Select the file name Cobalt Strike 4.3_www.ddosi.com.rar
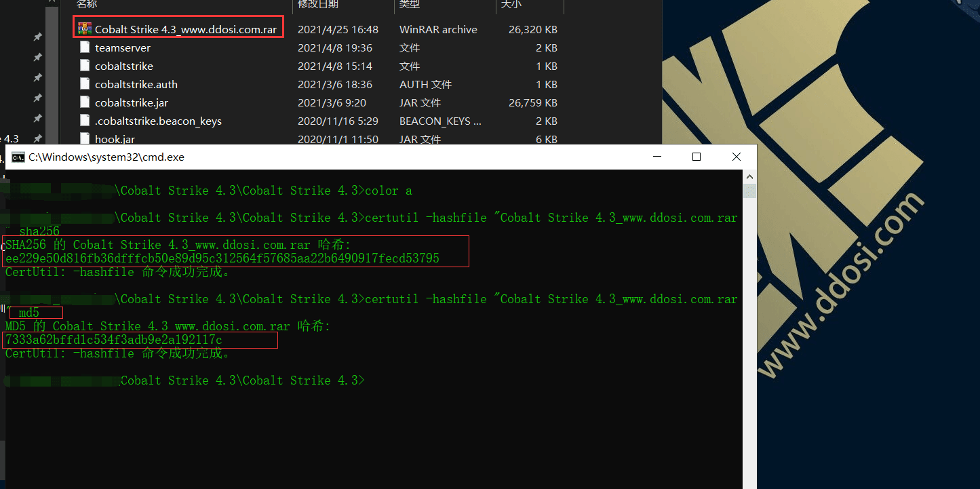Viewport: 980px width, 489px height. [185, 29]
